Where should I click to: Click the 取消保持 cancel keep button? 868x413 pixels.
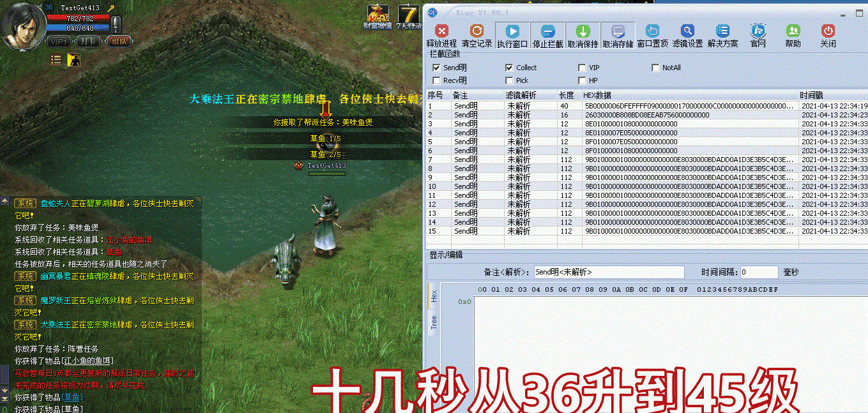click(582, 36)
